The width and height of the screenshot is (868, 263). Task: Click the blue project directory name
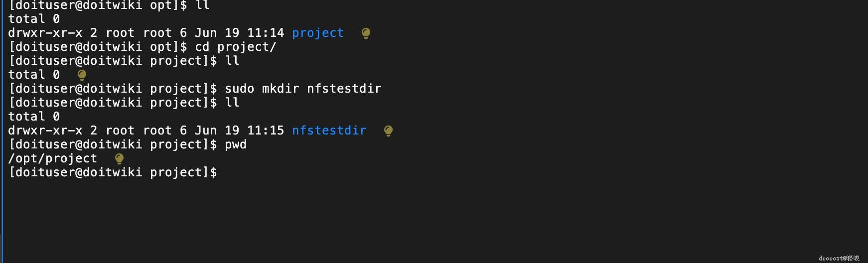pyautogui.click(x=317, y=33)
